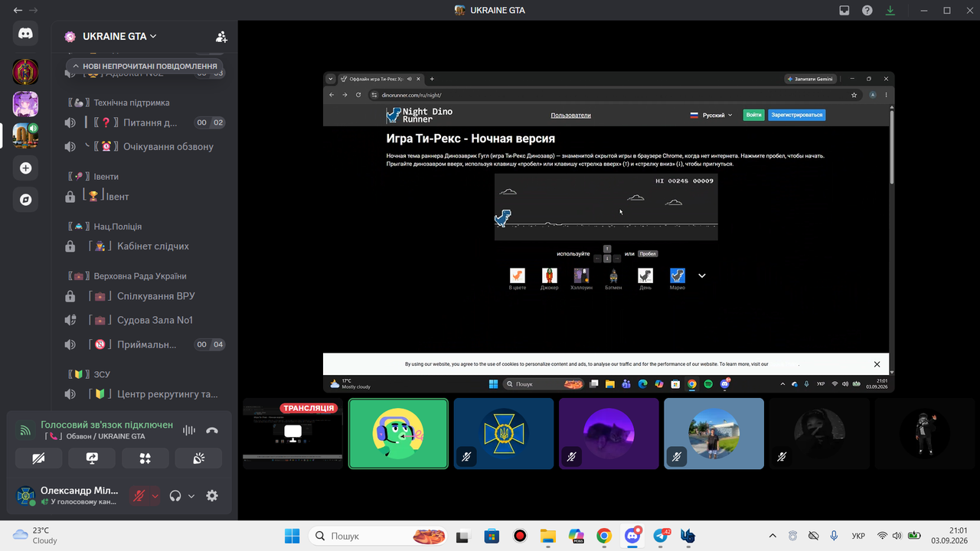This screenshot has width=980, height=551.
Task: Open Спілкування ВРУ locked channel
Action: (144, 296)
